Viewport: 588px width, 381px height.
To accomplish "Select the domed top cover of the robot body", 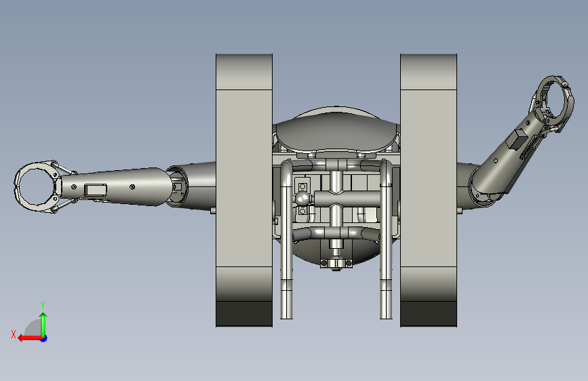I will [x=336, y=133].
